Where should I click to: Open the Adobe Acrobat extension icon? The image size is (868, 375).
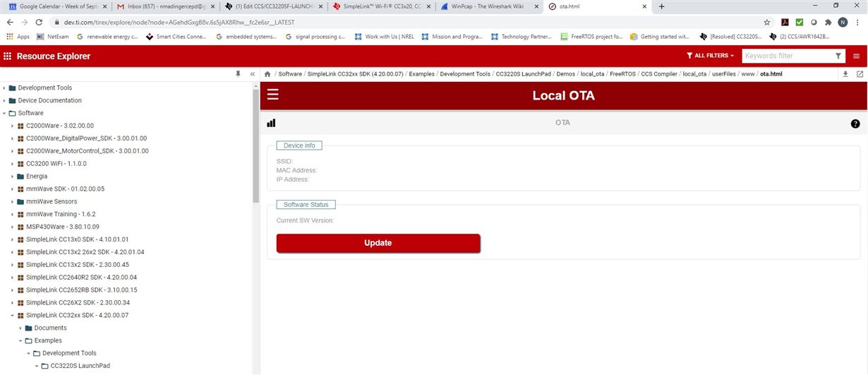pyautogui.click(x=784, y=22)
